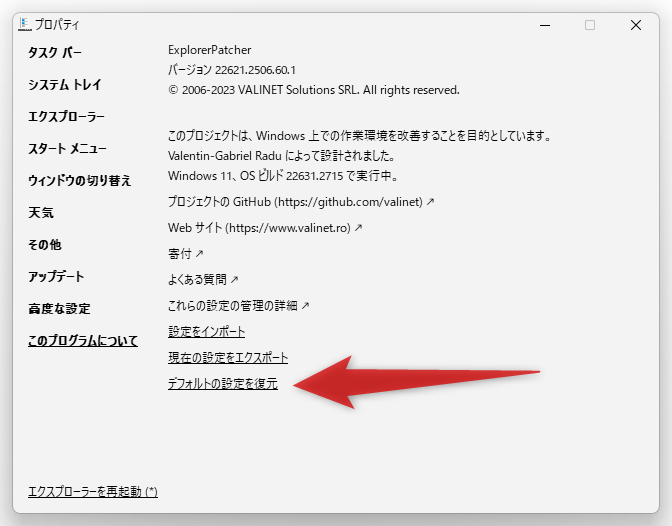Switch to 高度な設定 section

pyautogui.click(x=59, y=309)
